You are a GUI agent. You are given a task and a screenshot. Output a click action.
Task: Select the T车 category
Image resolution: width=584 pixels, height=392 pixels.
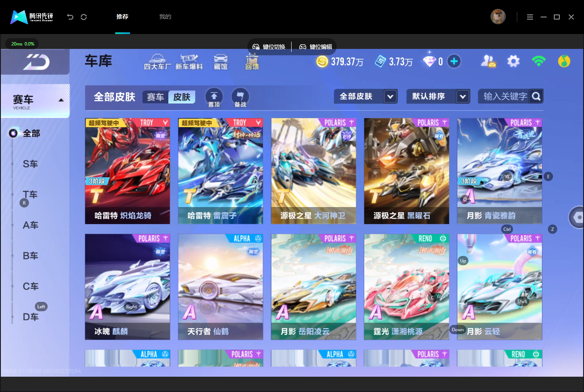30,195
